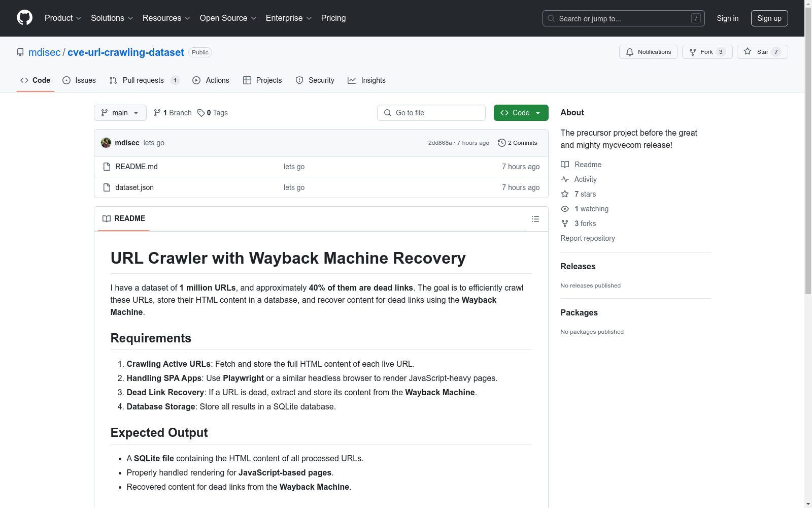This screenshot has height=508, width=812.
Task: Open the Projects tab
Action: 262,80
